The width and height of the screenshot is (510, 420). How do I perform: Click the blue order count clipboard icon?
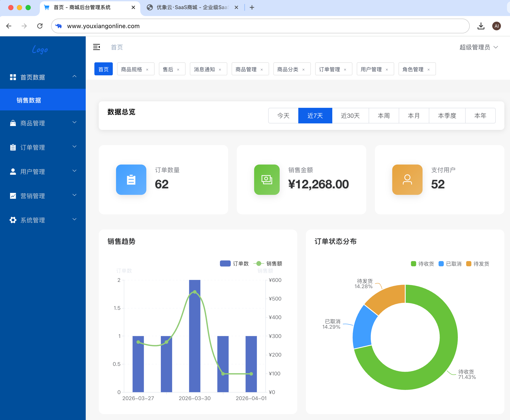[x=131, y=180]
